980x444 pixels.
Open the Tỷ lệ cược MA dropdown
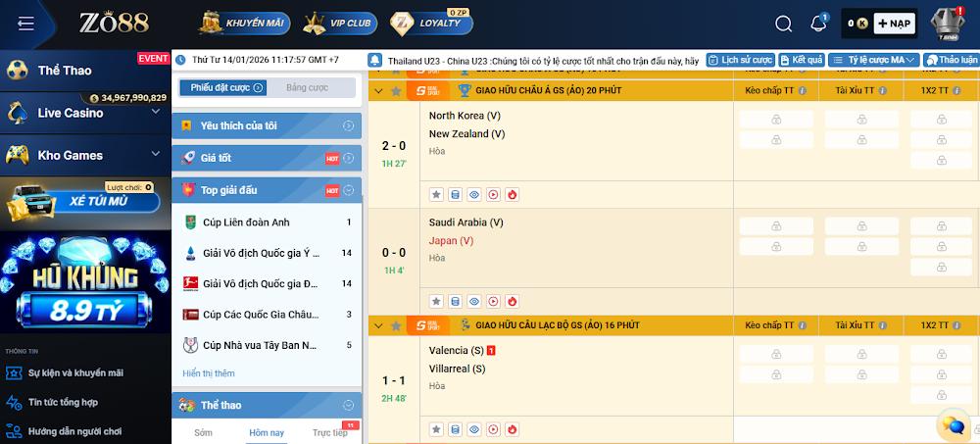pos(874,60)
